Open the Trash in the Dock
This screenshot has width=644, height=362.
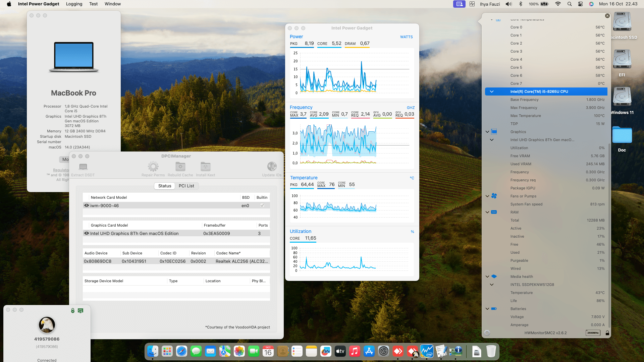[x=491, y=351]
